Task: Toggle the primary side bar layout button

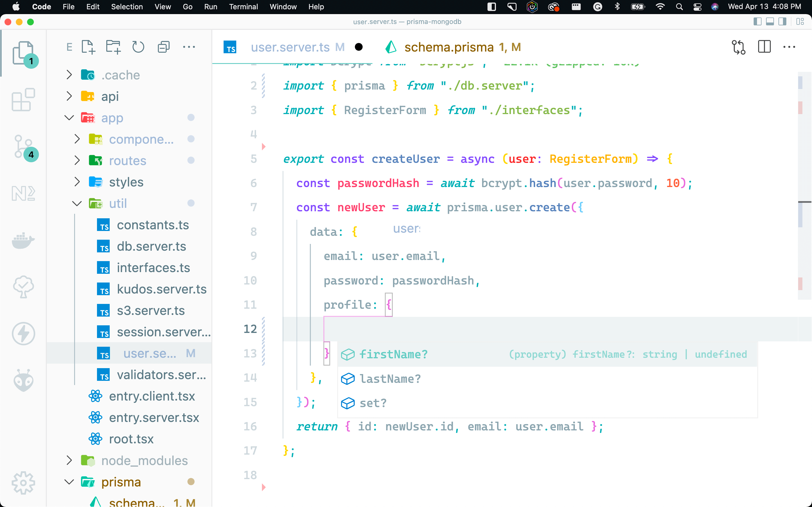Action: tap(757, 22)
